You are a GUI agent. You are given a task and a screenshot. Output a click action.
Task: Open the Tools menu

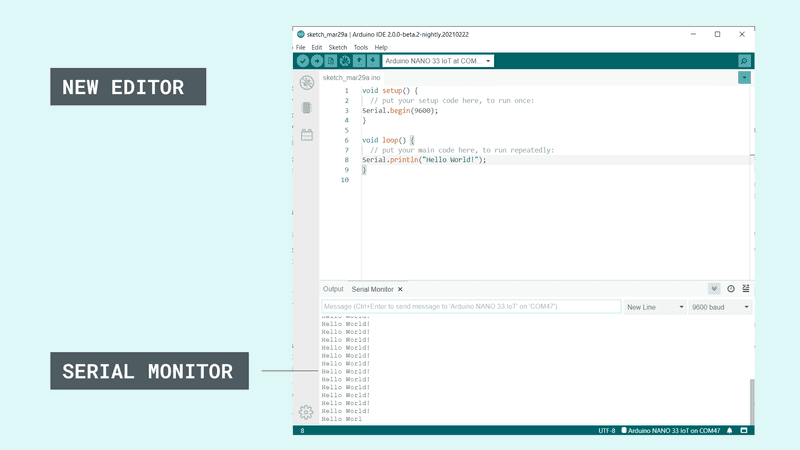[x=361, y=47]
